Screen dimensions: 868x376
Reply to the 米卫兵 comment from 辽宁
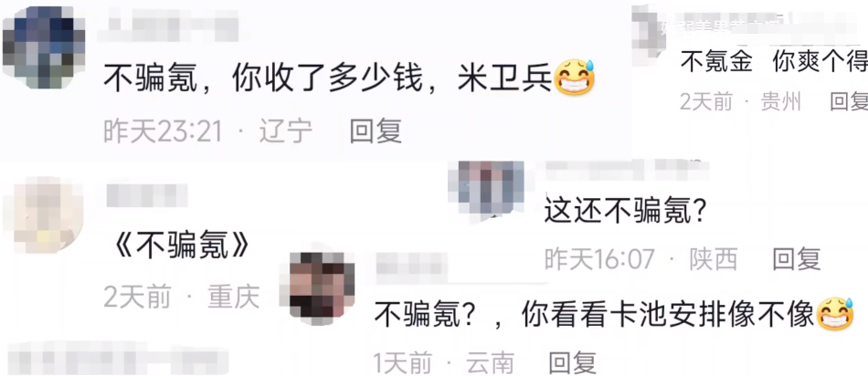(x=376, y=131)
